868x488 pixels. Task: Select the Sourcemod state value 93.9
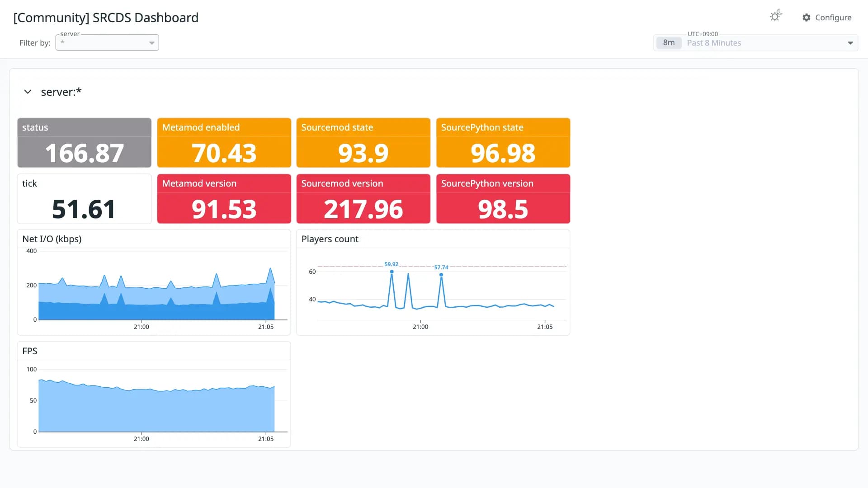(363, 153)
